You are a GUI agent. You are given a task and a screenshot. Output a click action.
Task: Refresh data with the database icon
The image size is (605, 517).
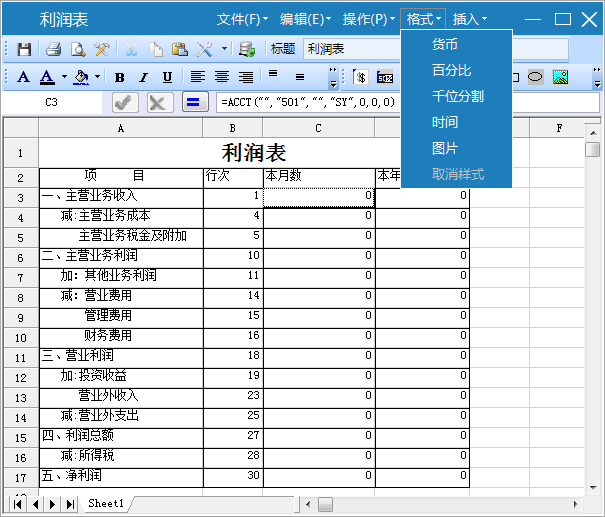pyautogui.click(x=247, y=49)
